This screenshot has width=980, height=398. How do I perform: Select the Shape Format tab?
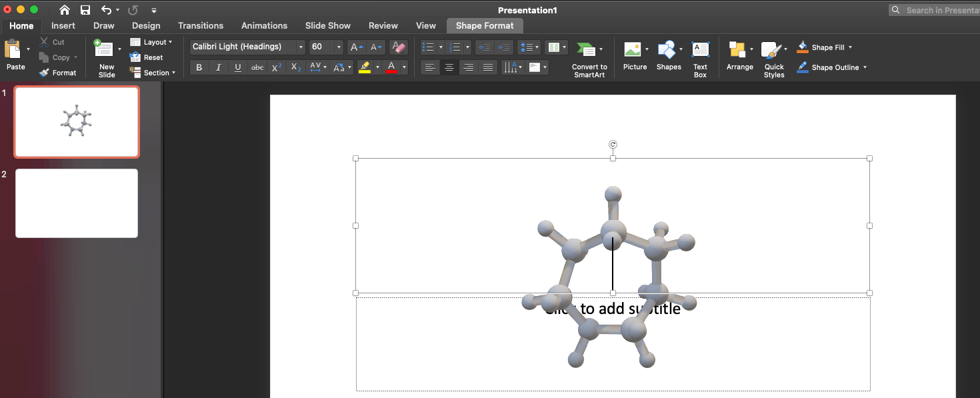[x=485, y=25]
